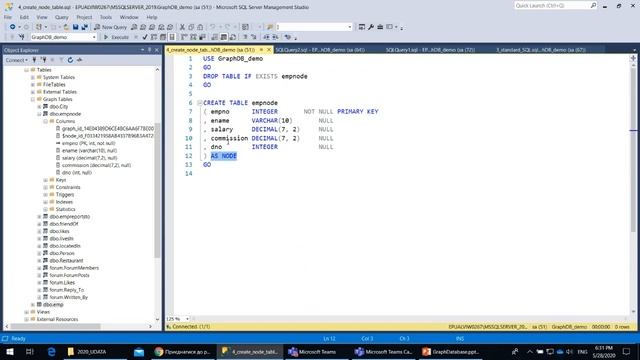Click Display Estimated Execution Plan icon
Image resolution: width=640 pixels, height=360 pixels.
click(x=154, y=37)
